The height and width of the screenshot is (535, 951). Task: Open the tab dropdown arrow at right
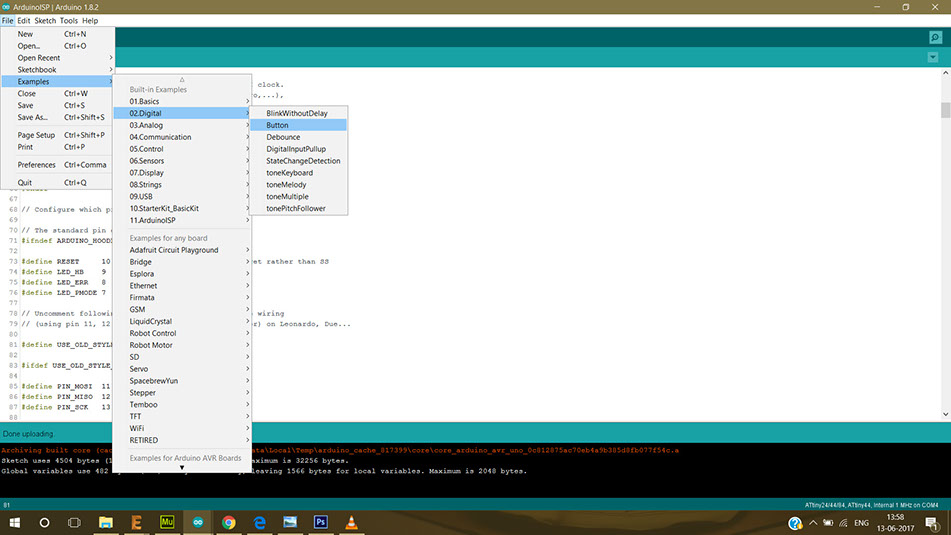[x=933, y=58]
